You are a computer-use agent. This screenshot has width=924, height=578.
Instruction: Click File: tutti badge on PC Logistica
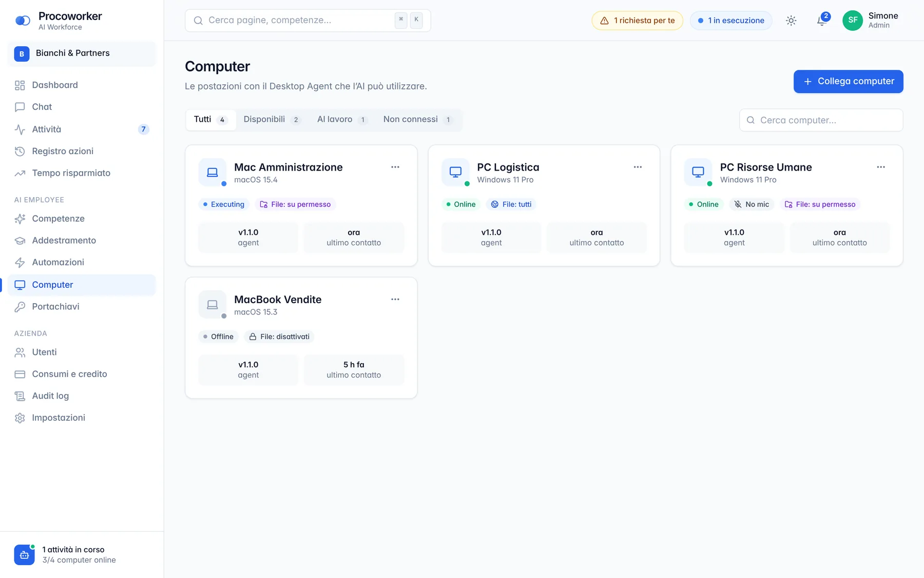click(511, 204)
